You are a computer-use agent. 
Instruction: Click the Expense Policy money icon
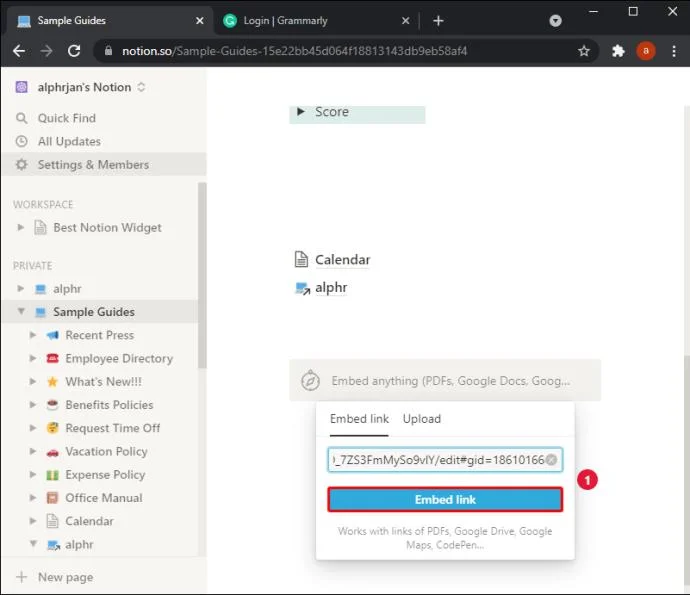(x=52, y=475)
